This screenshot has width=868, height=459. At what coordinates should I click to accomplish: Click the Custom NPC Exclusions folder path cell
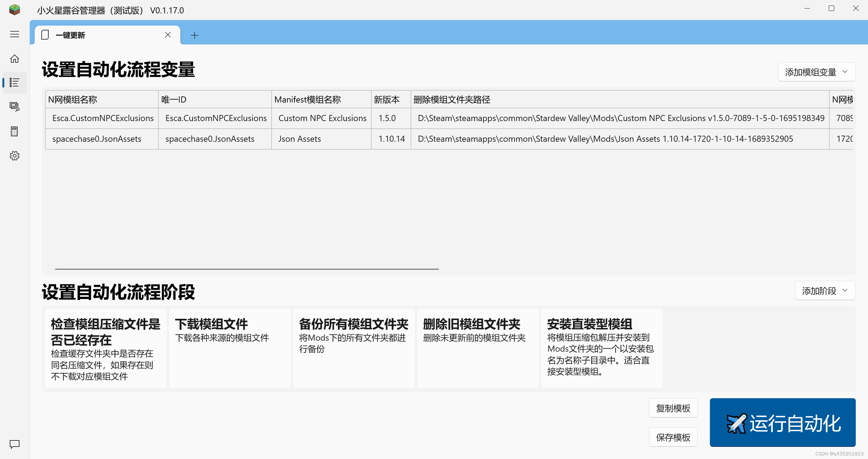point(620,118)
